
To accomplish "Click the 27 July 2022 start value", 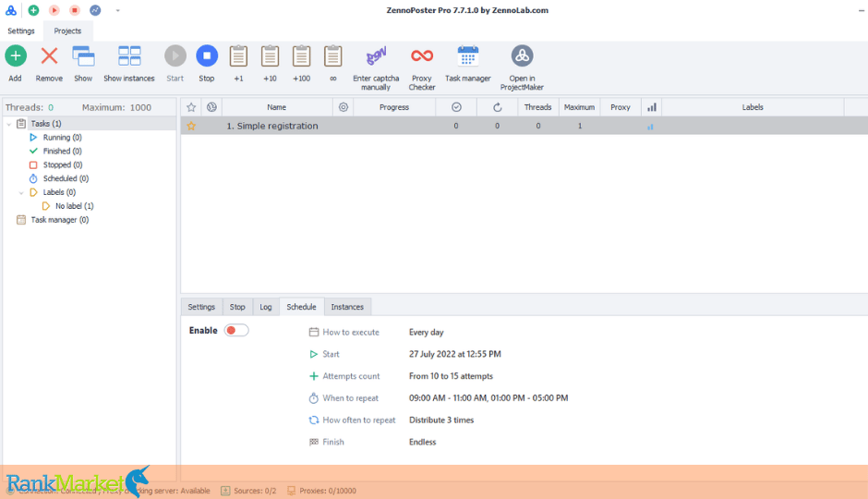I will pyautogui.click(x=455, y=355).
